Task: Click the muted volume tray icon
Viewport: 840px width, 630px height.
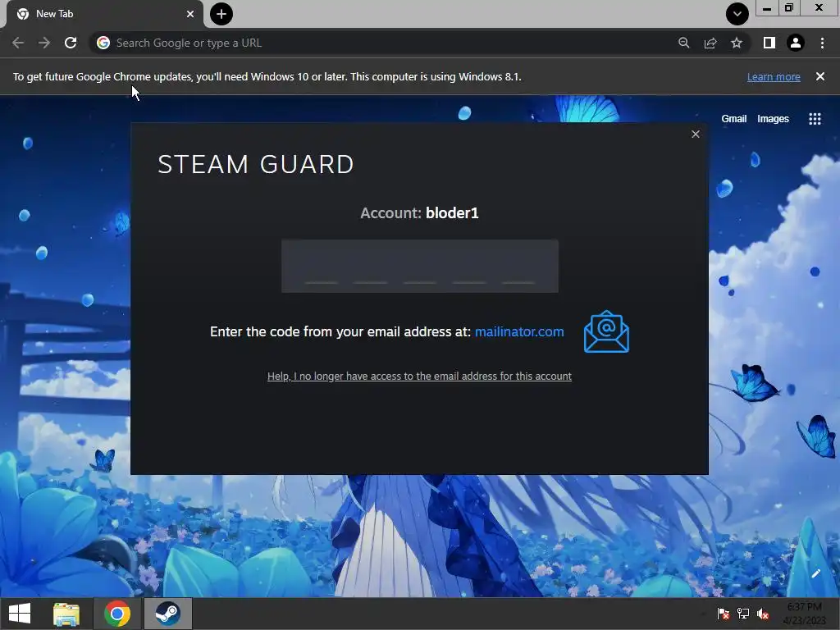Action: pos(763,614)
